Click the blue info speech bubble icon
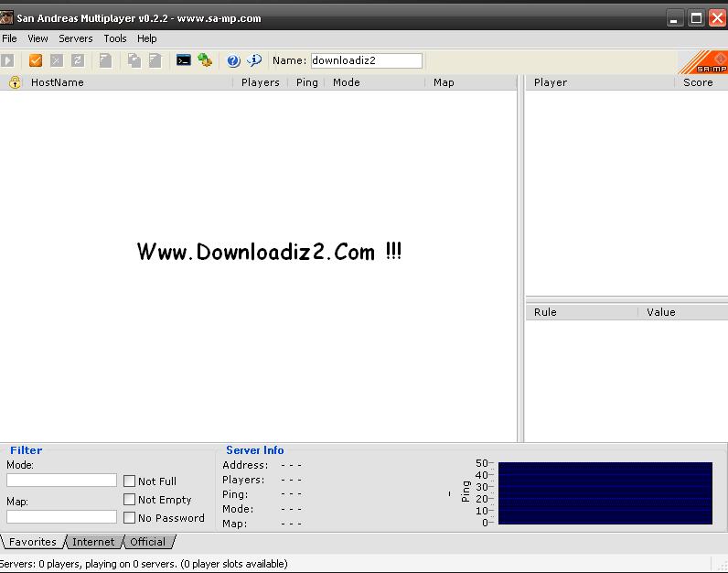The width and height of the screenshot is (728, 573). 254,59
